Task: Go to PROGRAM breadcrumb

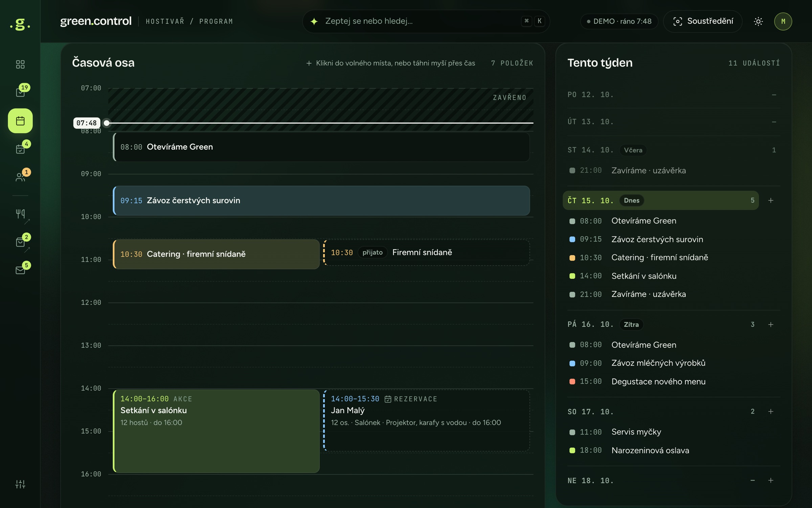Action: (216, 21)
